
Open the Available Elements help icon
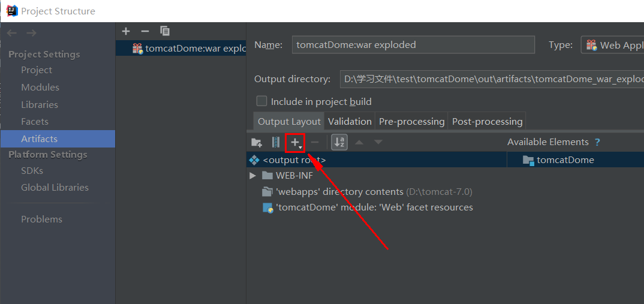597,142
